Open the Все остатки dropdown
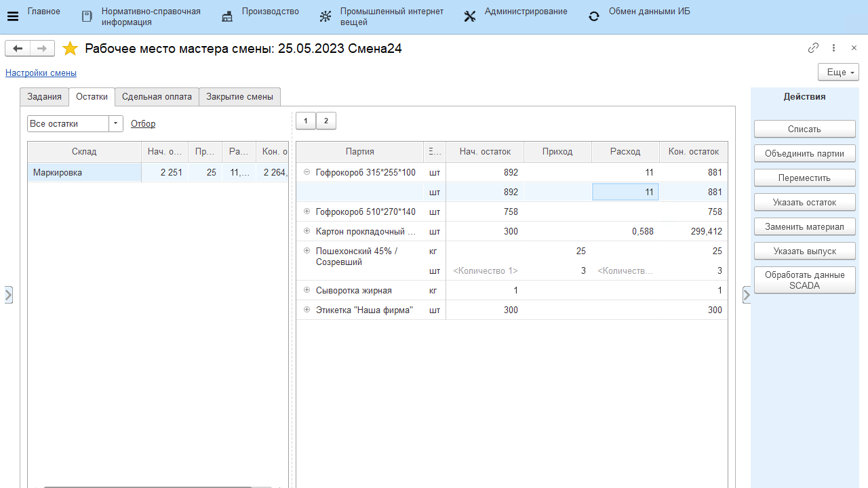The image size is (868, 488). tap(116, 124)
